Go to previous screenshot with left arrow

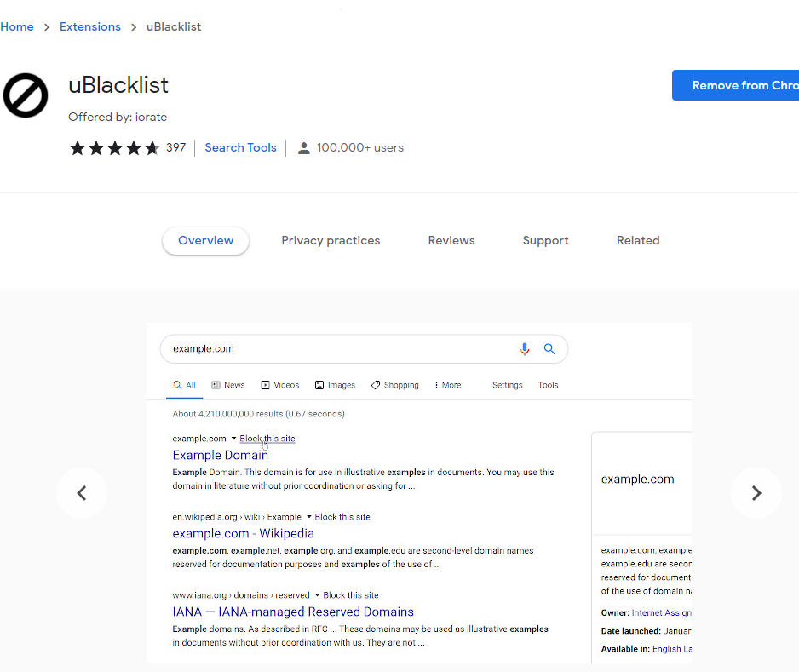[82, 492]
